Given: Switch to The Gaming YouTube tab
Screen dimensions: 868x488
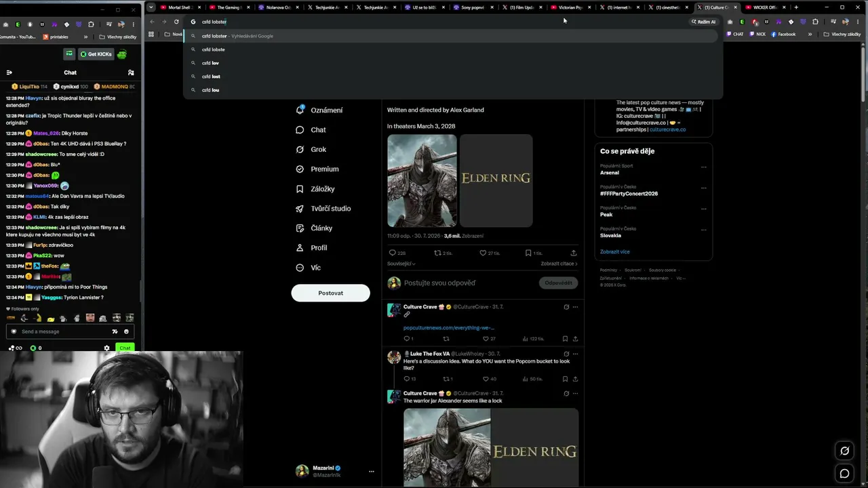Looking at the screenshot, I should [229, 7].
